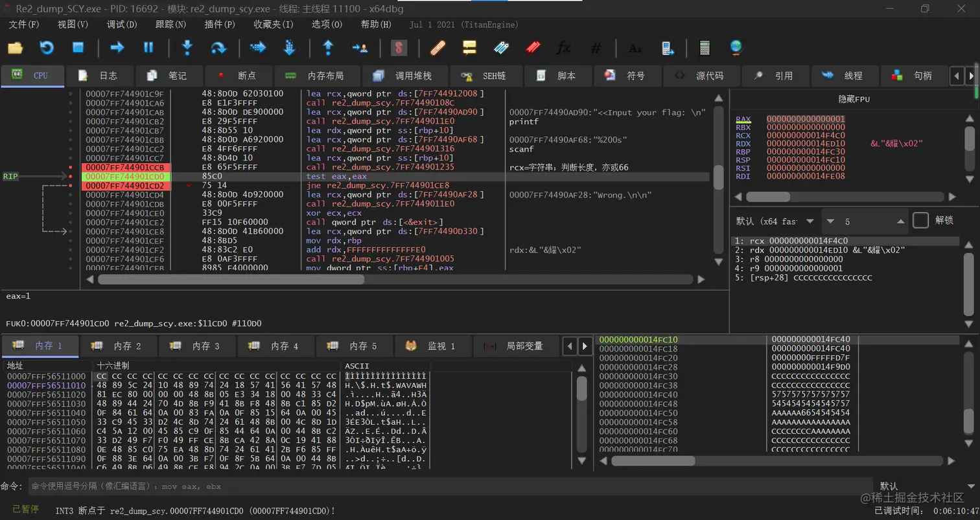Open the 监视 1 tab
The image size is (980, 520).
point(432,346)
